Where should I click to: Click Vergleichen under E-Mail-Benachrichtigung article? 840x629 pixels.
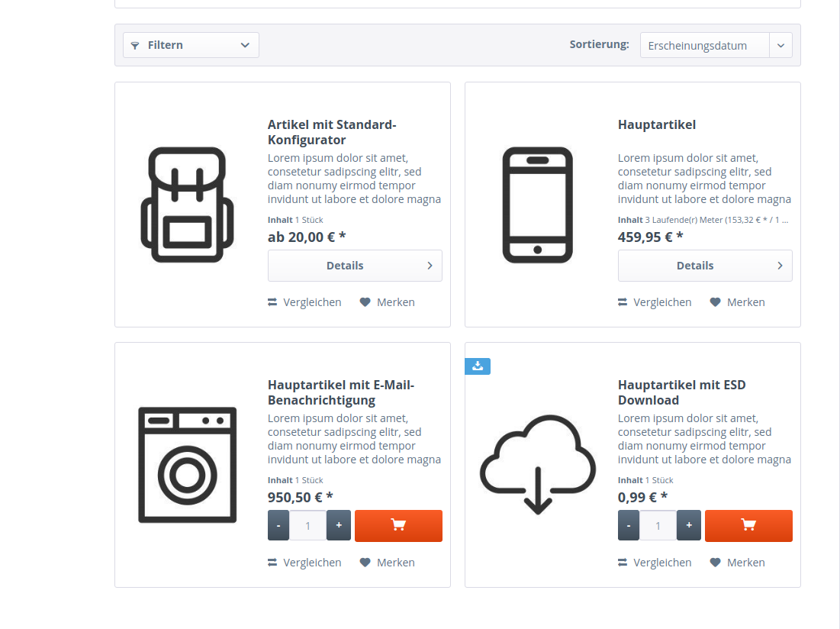(304, 563)
